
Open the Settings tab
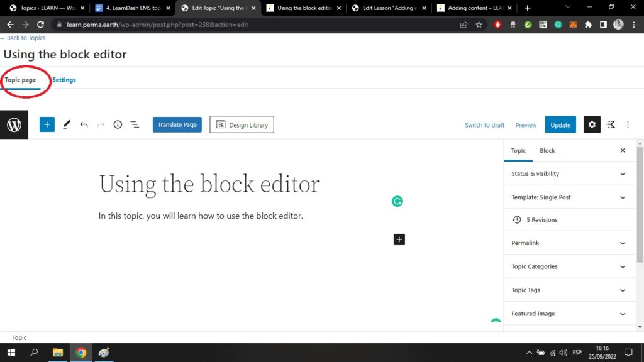[64, 80]
